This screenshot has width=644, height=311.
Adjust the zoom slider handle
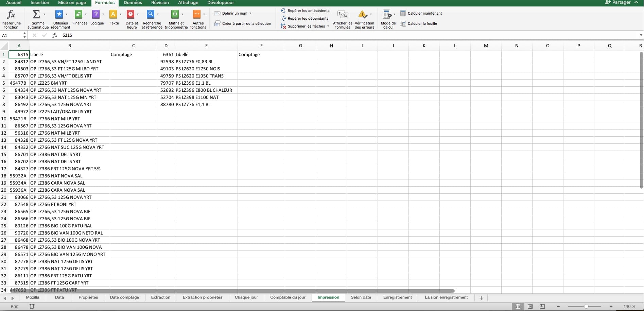pos(586,307)
